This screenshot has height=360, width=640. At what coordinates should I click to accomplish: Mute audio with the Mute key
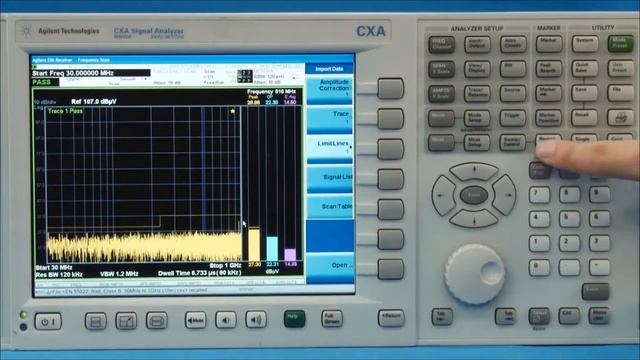[196, 320]
